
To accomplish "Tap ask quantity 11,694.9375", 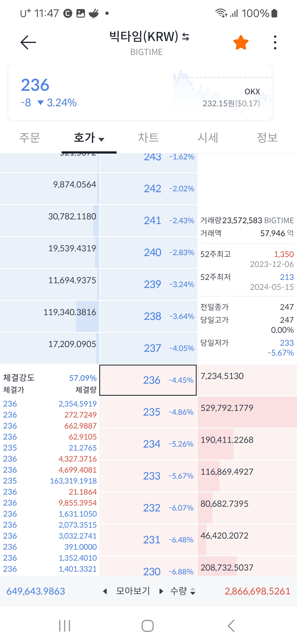I will click(72, 280).
